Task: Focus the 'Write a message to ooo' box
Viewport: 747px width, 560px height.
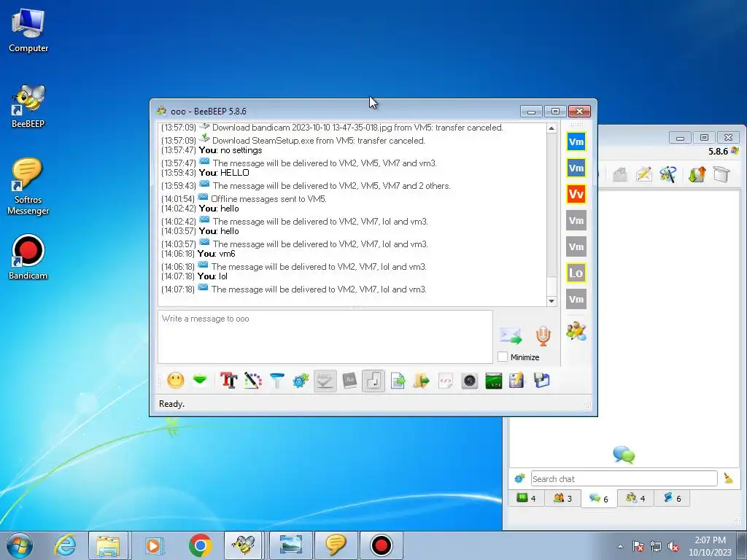Action: (325, 337)
